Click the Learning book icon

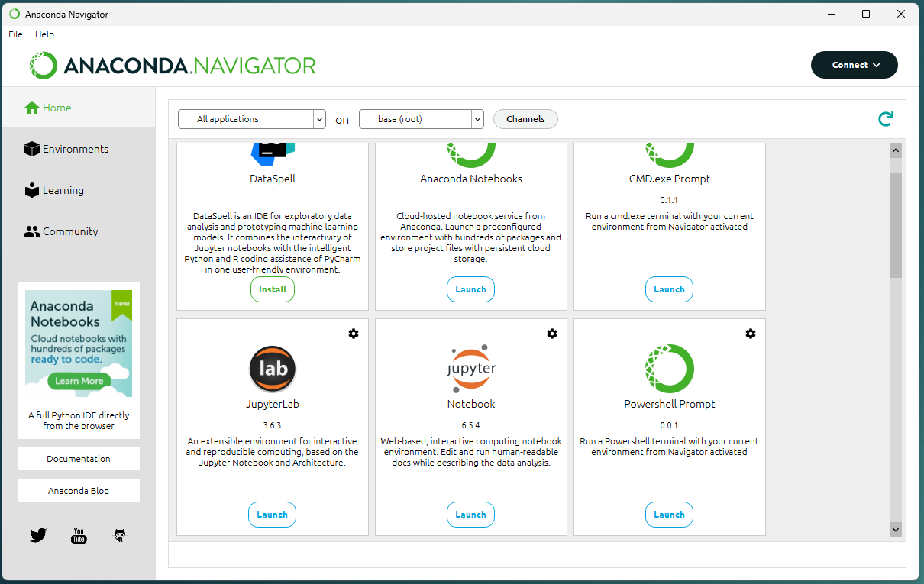[32, 190]
